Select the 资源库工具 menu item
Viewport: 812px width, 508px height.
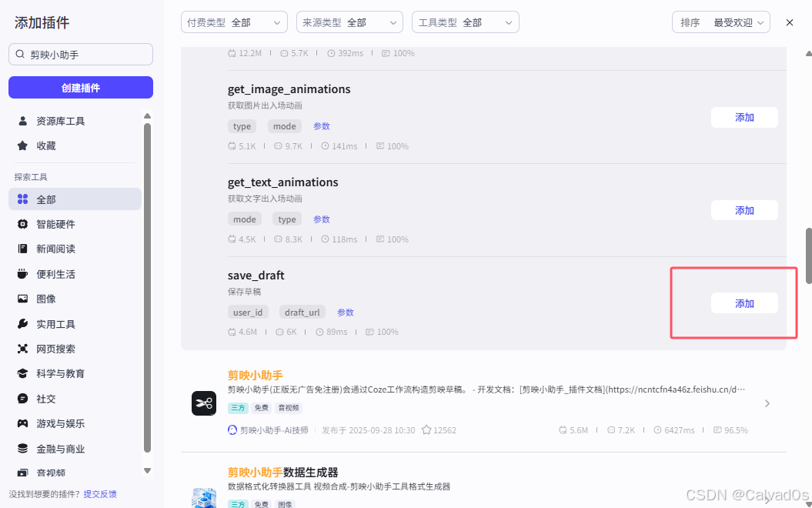pos(75,121)
